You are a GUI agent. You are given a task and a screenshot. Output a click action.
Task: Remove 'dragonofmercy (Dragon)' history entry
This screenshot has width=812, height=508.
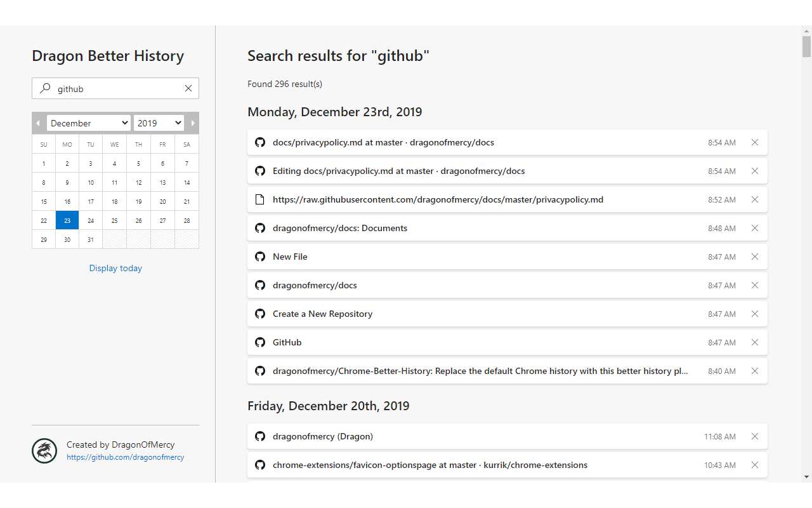[755, 436]
